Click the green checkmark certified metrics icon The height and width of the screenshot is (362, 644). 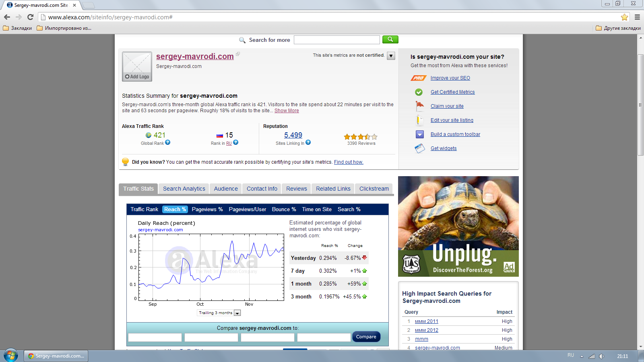[419, 92]
